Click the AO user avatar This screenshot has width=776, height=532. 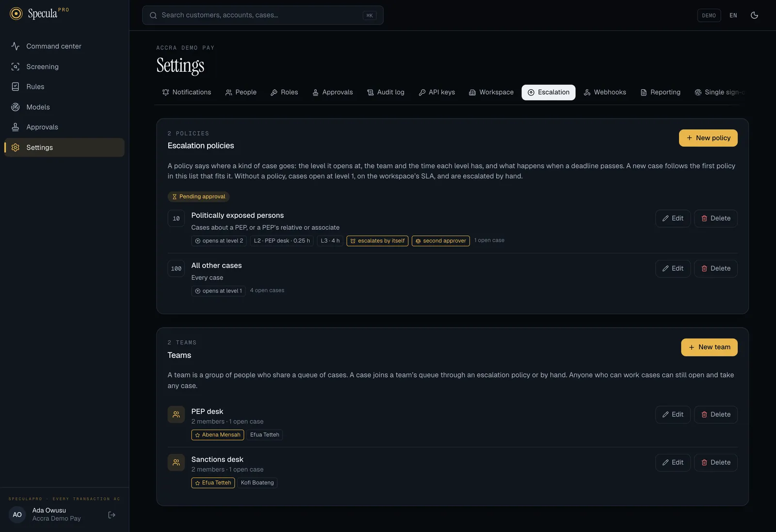17,515
